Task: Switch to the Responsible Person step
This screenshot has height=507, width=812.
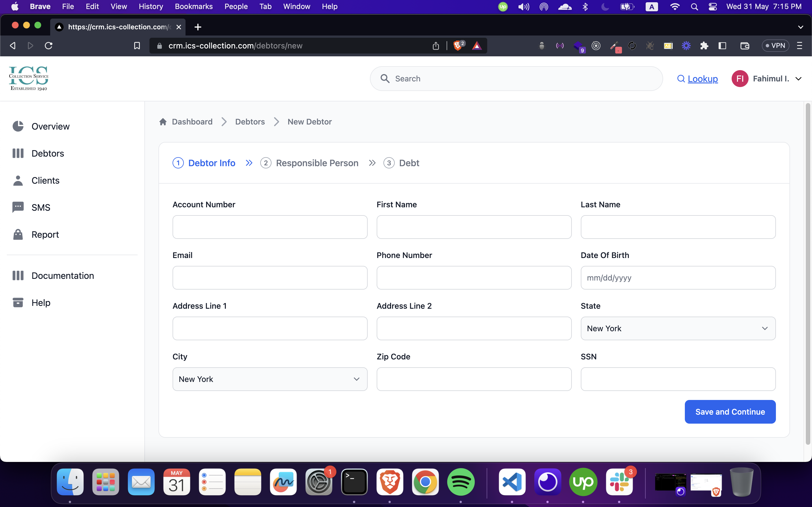Action: pos(317,163)
